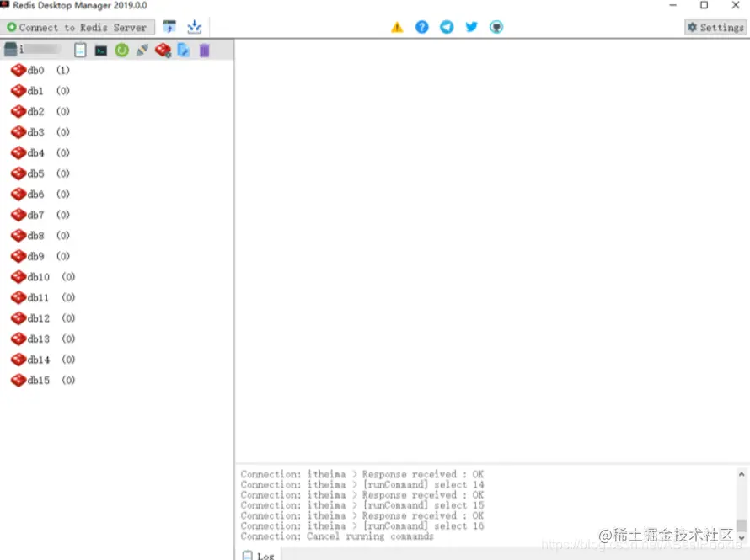Click log line 'select 16'
This screenshot has height=560, width=750.
(362, 526)
